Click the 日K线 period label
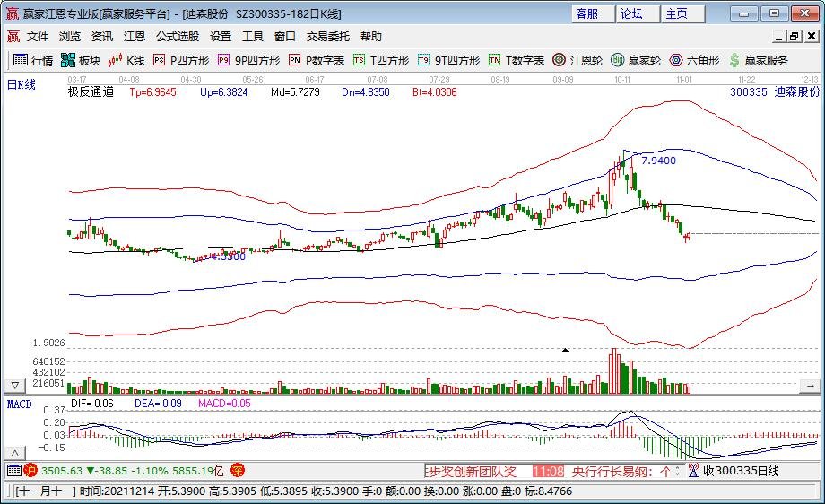Screen dimensions: 825x504 pyautogui.click(x=21, y=84)
